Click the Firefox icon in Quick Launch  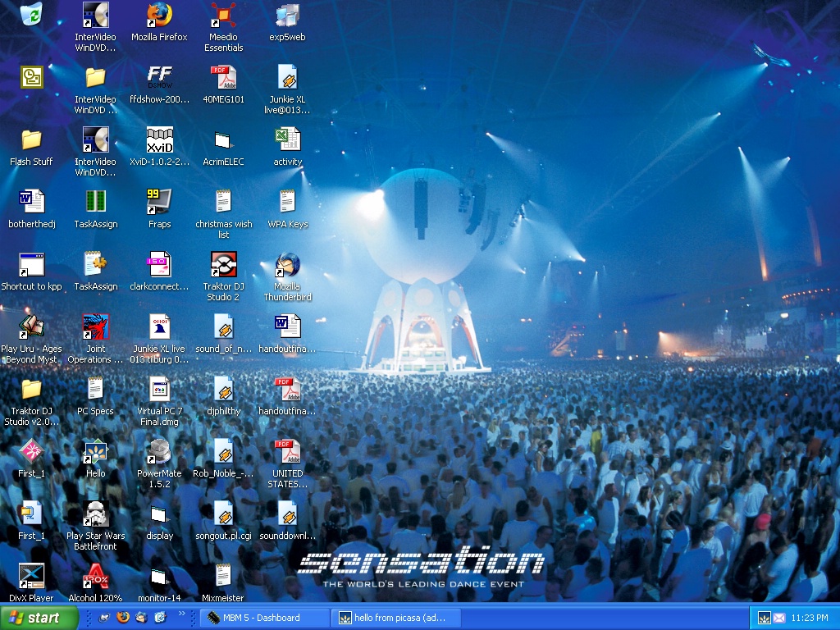point(123,618)
